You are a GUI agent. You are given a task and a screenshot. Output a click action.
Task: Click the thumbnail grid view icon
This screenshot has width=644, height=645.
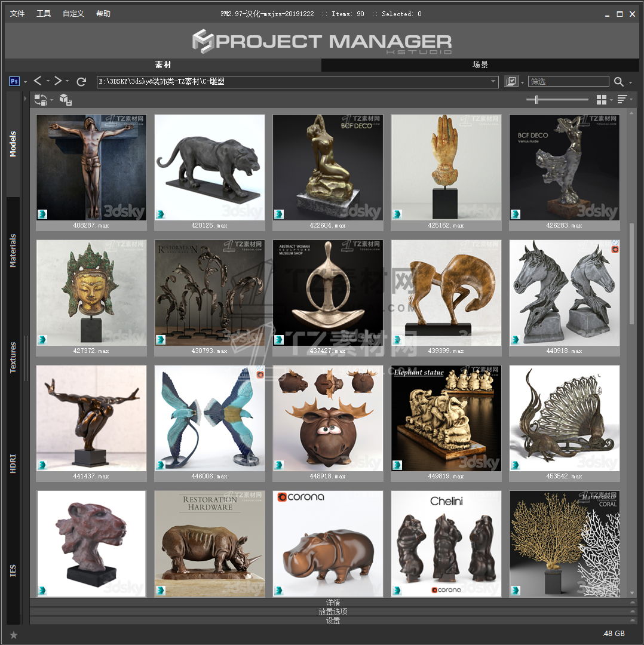click(602, 100)
